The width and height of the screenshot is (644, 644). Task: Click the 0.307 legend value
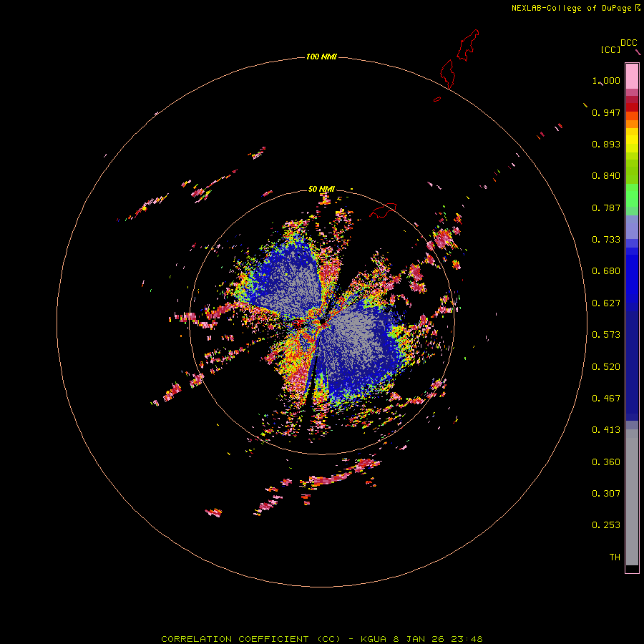[x=606, y=494]
